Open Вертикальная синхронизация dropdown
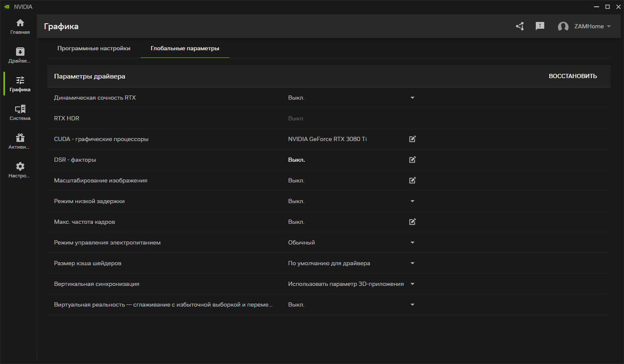Viewport: 624px width, 364px height. click(412, 284)
